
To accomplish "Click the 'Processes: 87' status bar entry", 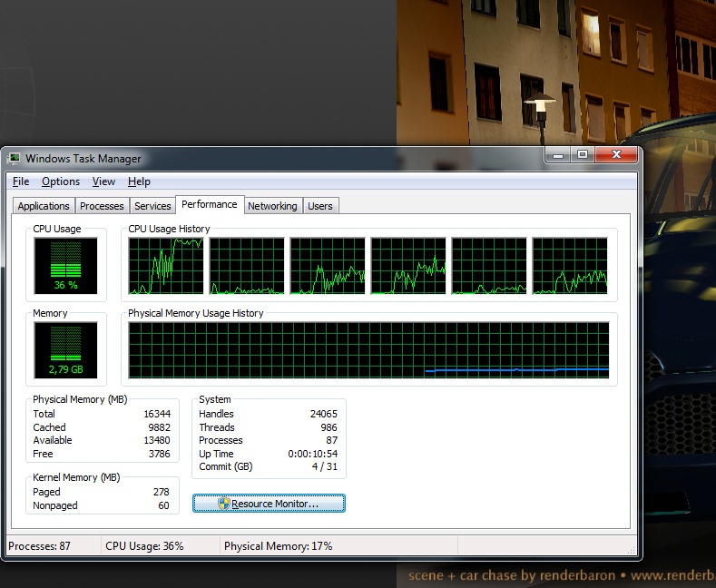I will (x=39, y=546).
